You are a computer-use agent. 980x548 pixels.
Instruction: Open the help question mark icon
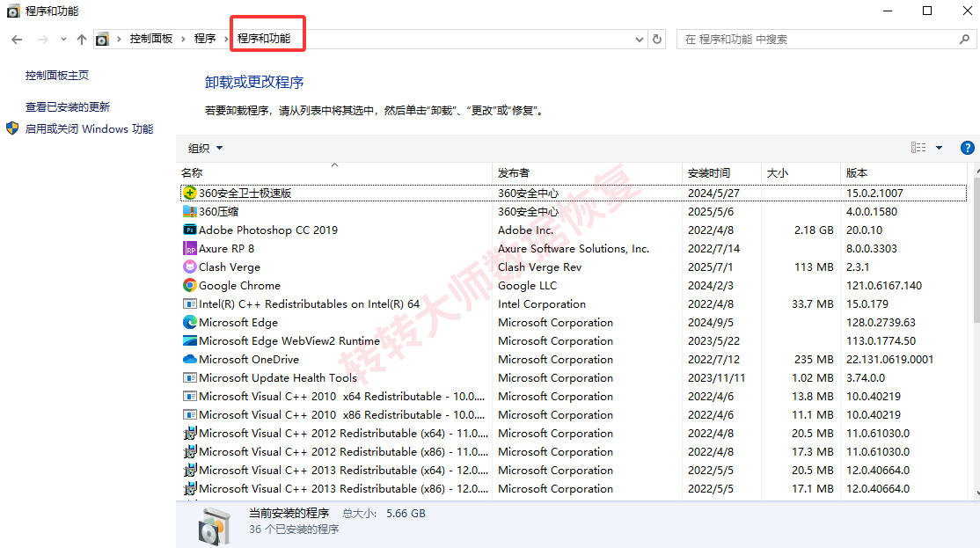coord(967,148)
